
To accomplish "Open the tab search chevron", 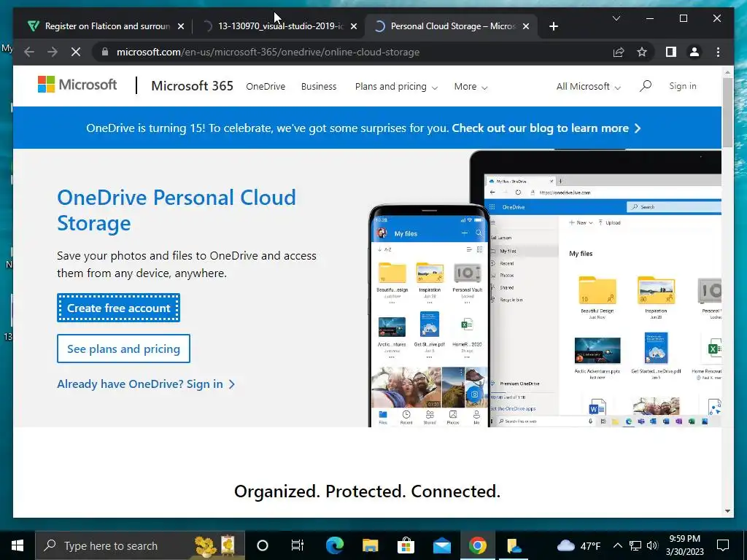I will coord(616,18).
